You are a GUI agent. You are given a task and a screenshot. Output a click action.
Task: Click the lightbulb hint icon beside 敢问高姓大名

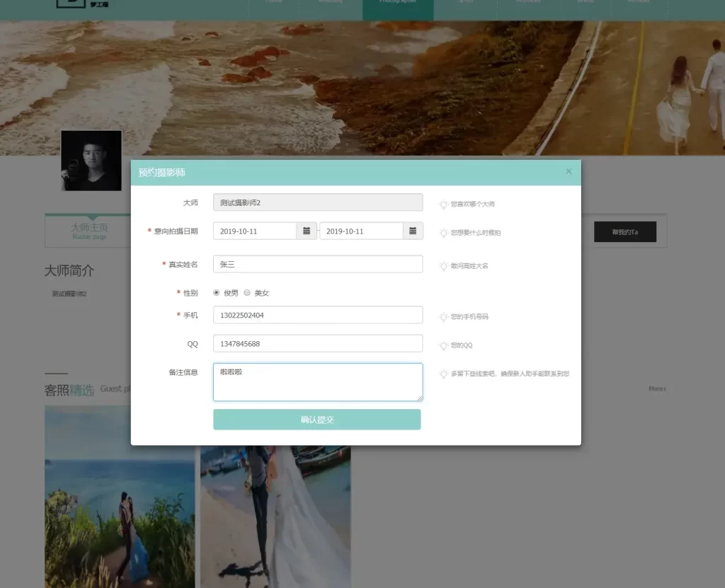pyautogui.click(x=443, y=266)
